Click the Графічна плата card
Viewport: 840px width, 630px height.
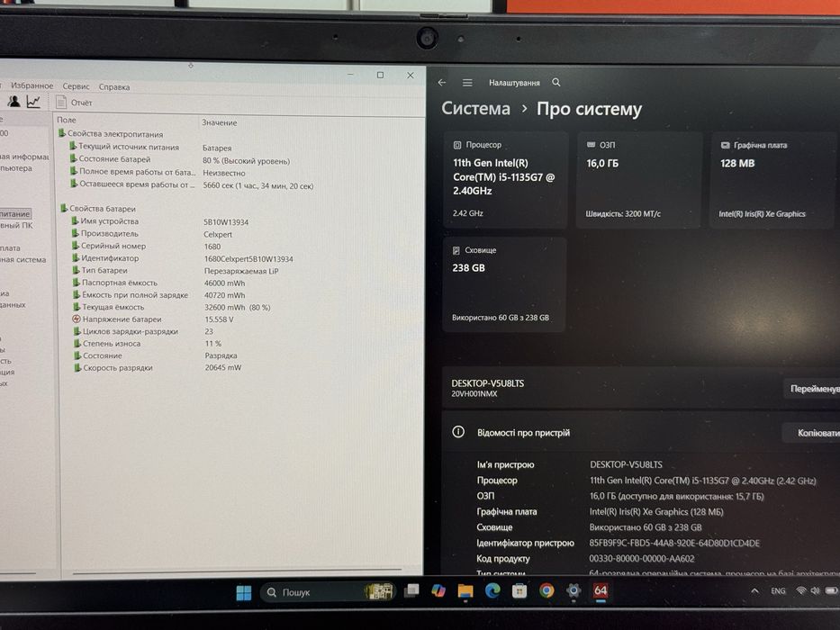click(x=773, y=181)
